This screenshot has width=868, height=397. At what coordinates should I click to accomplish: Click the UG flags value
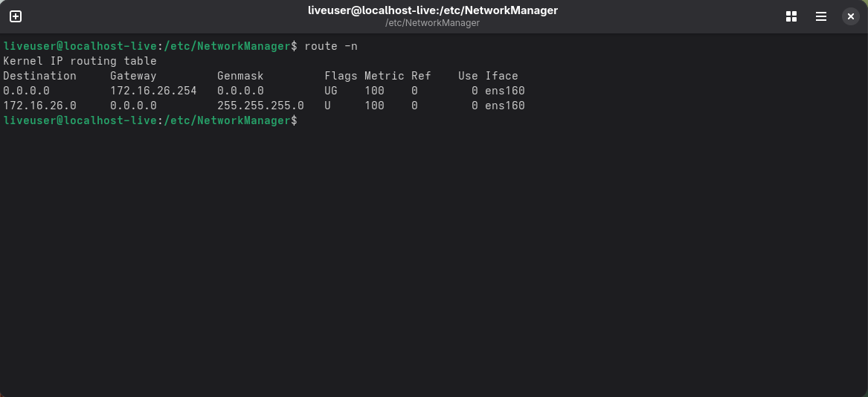331,91
